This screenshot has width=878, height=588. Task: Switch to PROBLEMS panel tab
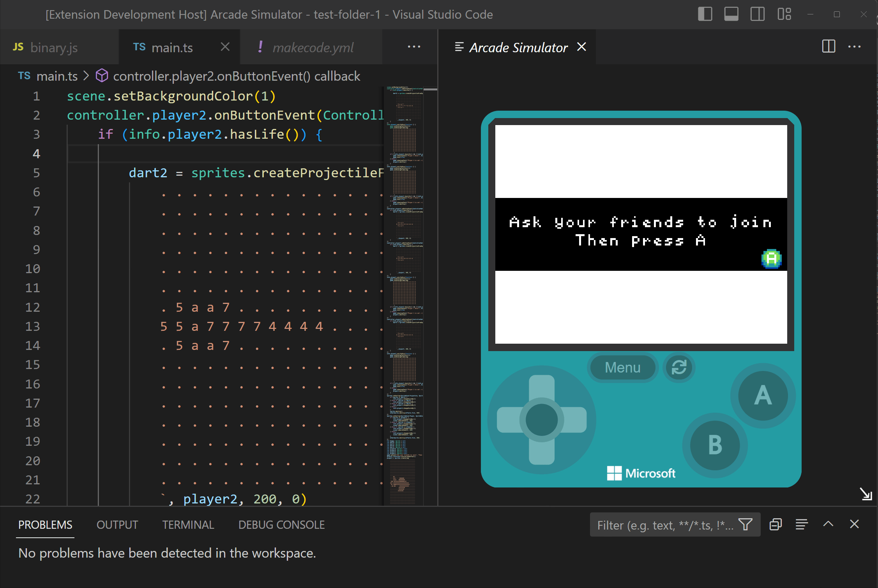pos(45,525)
